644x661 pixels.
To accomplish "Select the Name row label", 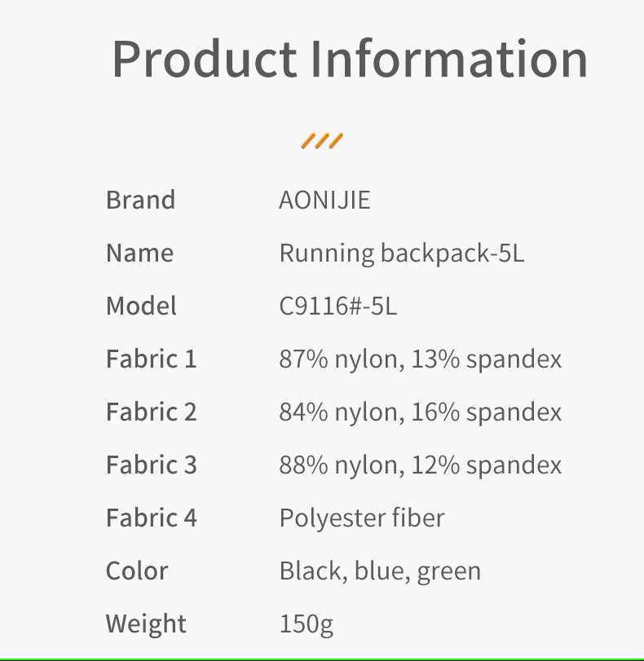I will [x=139, y=253].
